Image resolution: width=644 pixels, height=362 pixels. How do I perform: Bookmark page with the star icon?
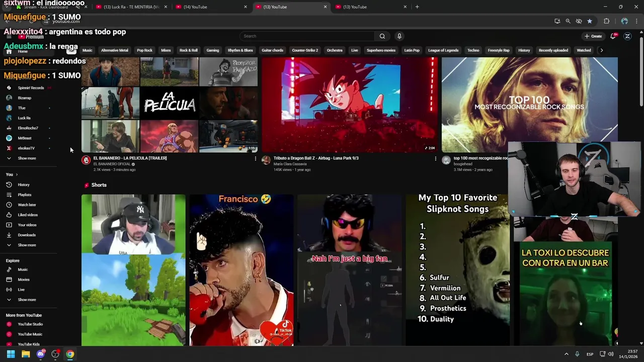(x=590, y=21)
